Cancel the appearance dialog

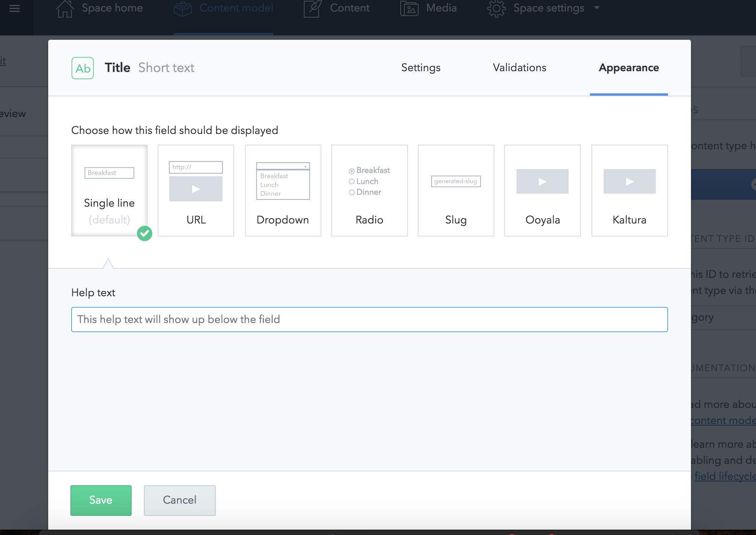179,500
